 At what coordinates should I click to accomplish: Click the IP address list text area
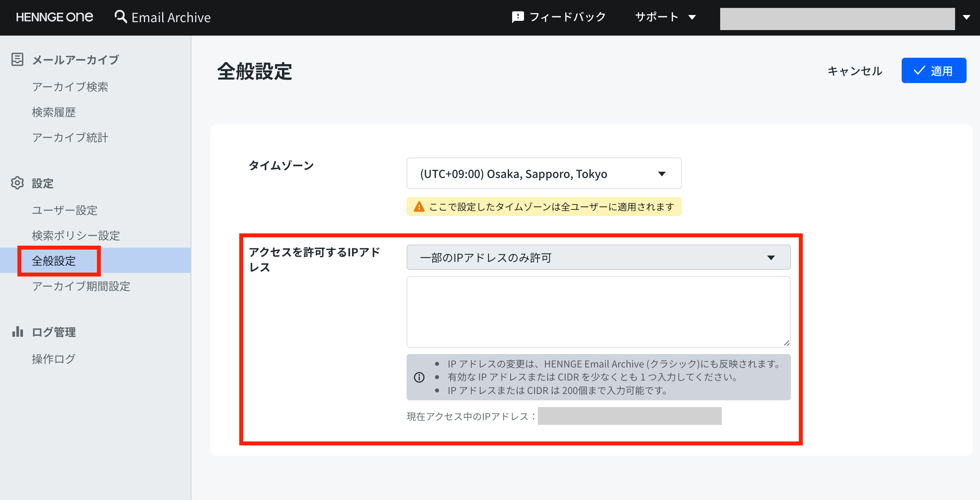[x=598, y=312]
